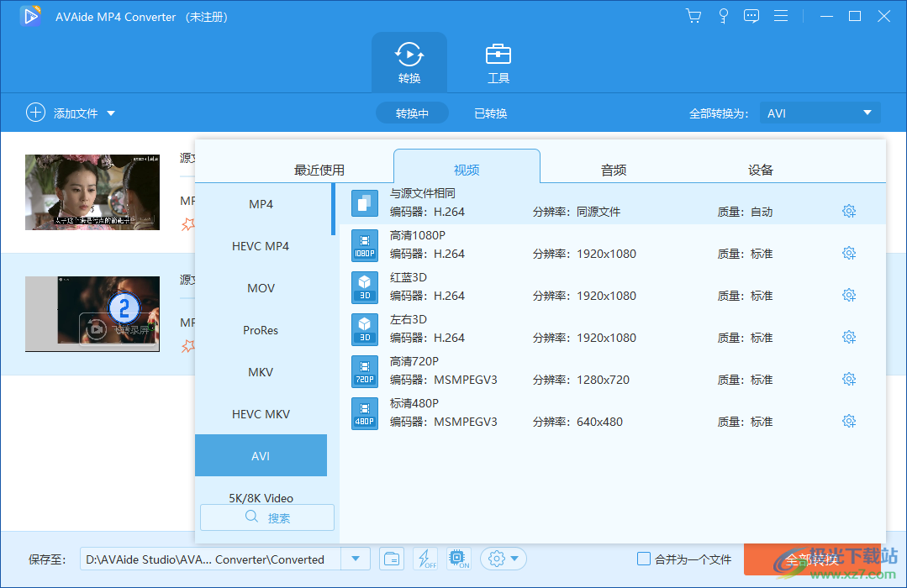Viewport: 907px width, 588px height.
Task: Click the 高清1080P preset title
Action: click(x=418, y=235)
